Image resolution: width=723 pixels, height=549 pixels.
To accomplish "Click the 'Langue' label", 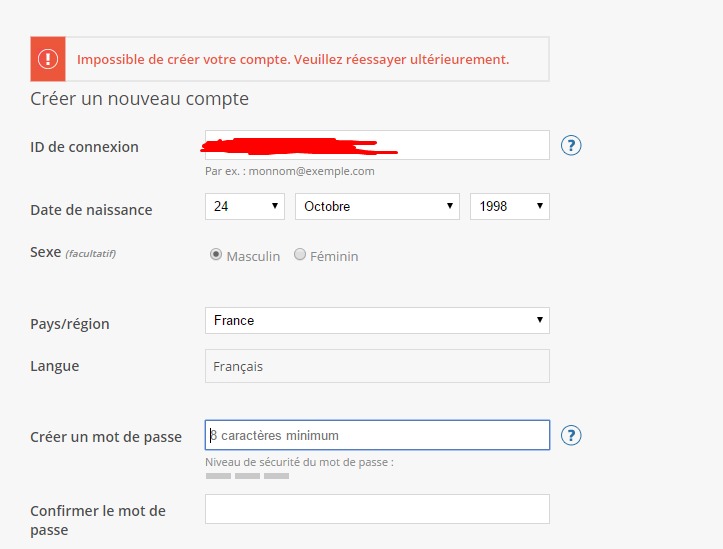I will 54,366.
